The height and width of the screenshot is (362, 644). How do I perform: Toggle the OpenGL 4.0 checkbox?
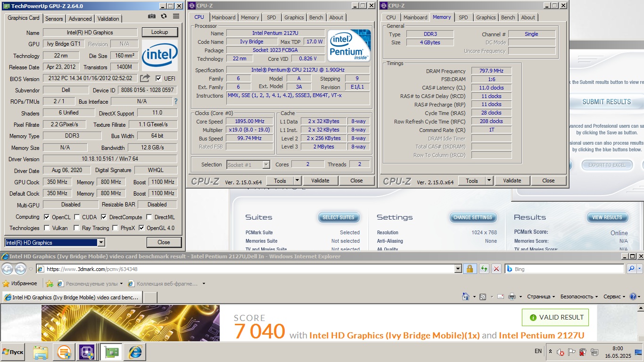coord(141,228)
